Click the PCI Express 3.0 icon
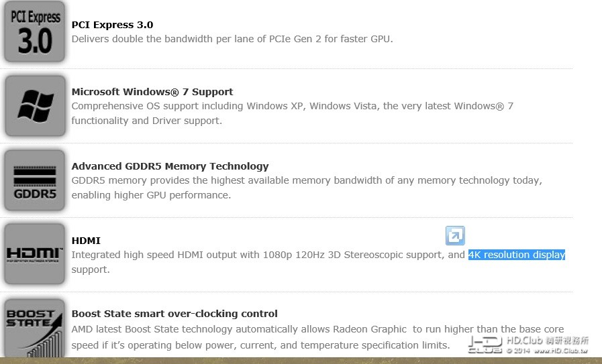Viewport: 602px width, 364px height. click(x=34, y=31)
